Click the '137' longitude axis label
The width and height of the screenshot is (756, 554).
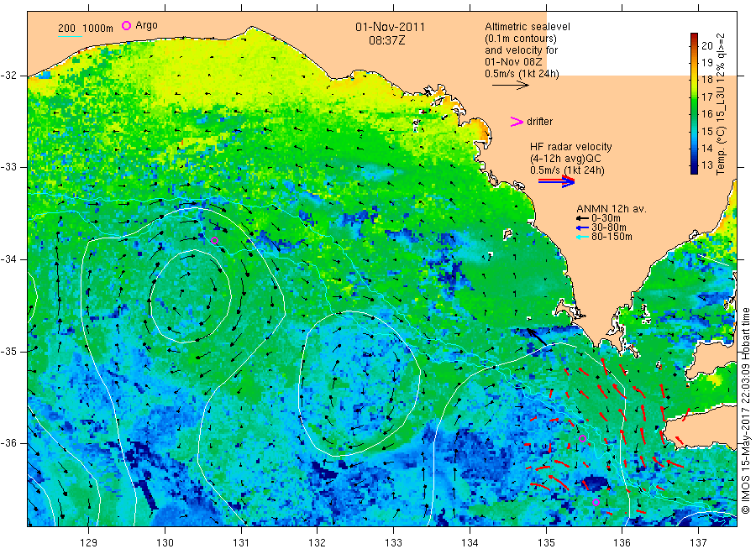point(699,543)
